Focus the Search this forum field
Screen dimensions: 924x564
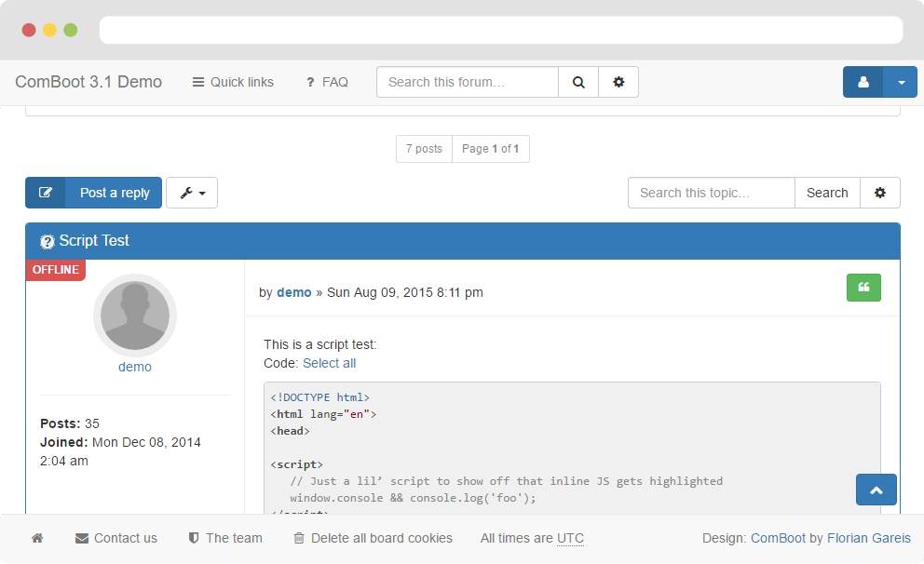pos(468,82)
